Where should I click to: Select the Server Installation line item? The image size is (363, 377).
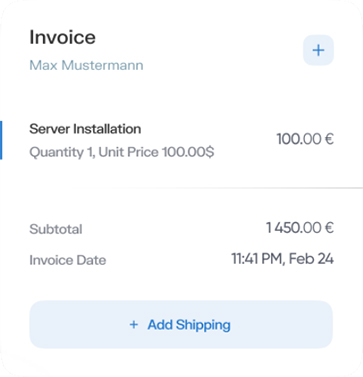pyautogui.click(x=181, y=140)
